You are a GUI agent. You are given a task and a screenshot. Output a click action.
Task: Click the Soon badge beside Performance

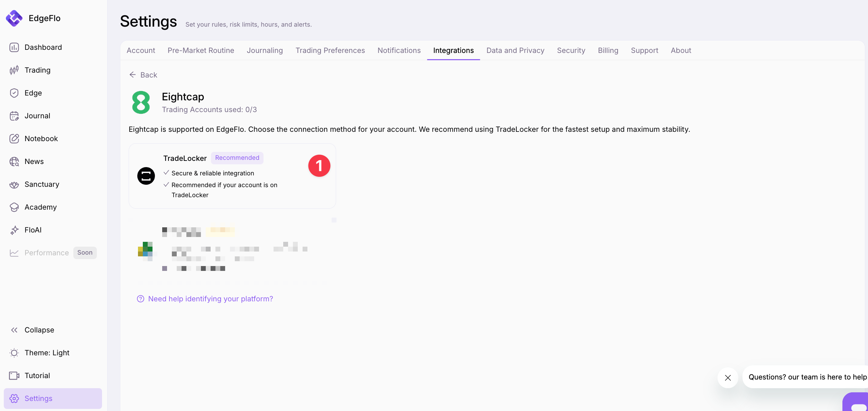point(85,253)
